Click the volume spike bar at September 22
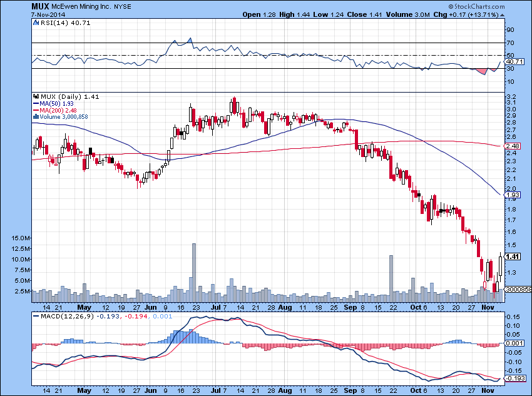The image size is (532, 396). coord(391,278)
